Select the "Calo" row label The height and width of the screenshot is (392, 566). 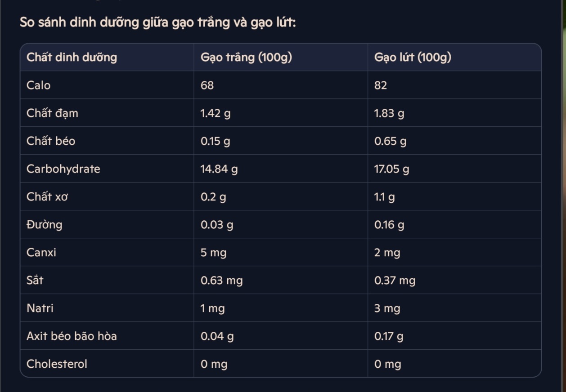point(39,85)
